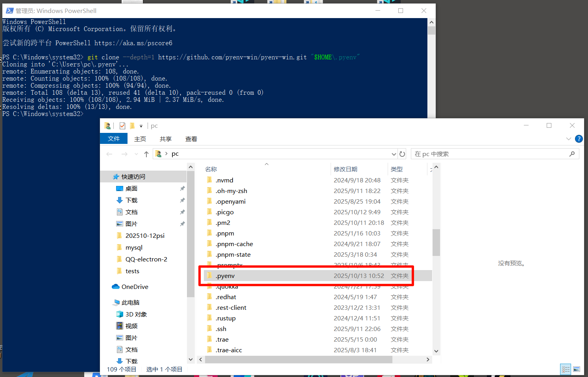Viewport: 588px width, 377px height.
Task: Switch to the 共享 (Share) ribbon tab
Action: click(x=165, y=139)
